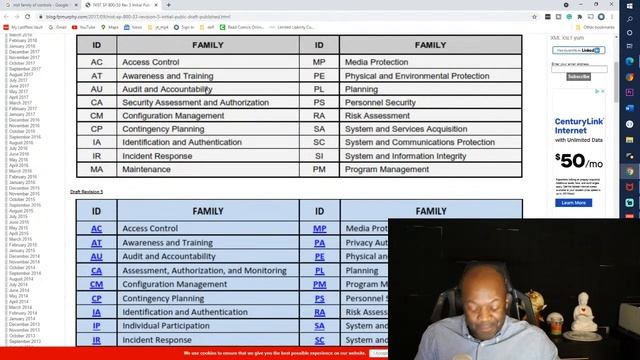
Task: Open the Chrome extensions puzzle icon
Action: [580, 17]
